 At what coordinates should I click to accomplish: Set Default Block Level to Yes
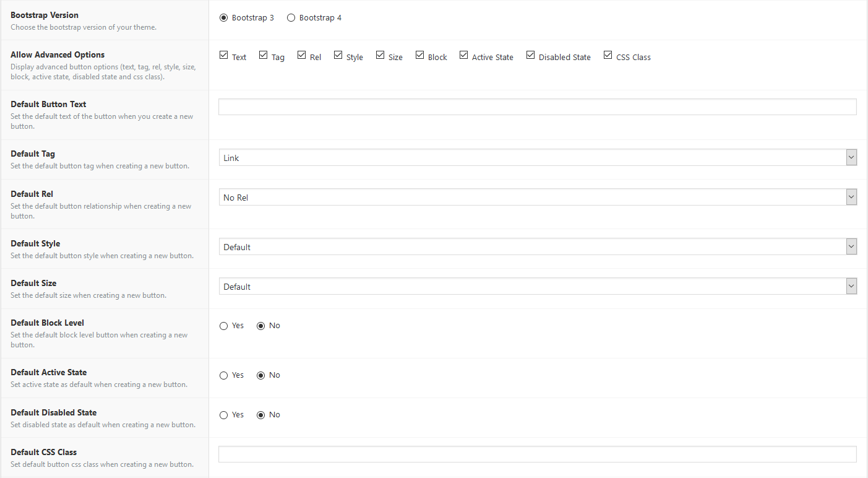223,326
